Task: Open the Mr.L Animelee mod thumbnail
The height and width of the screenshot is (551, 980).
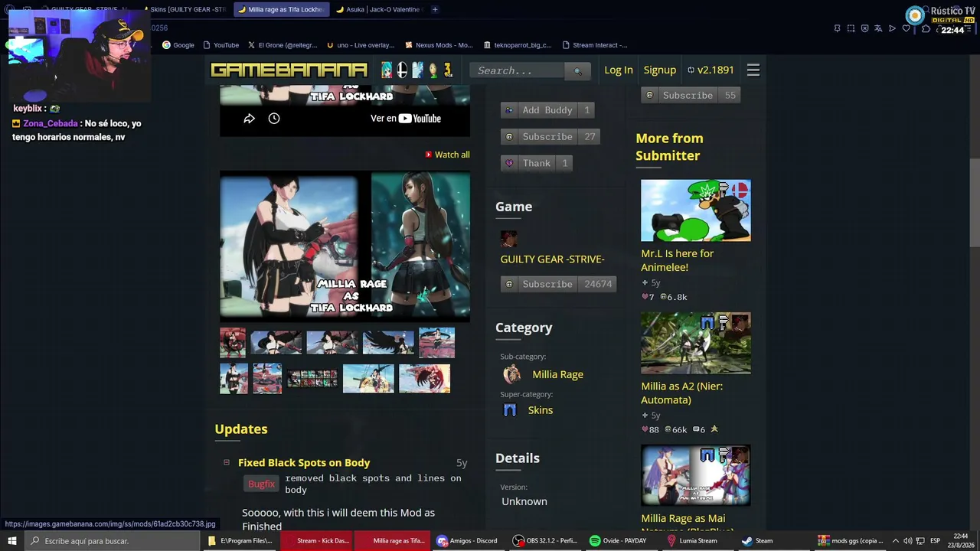Action: (x=696, y=210)
